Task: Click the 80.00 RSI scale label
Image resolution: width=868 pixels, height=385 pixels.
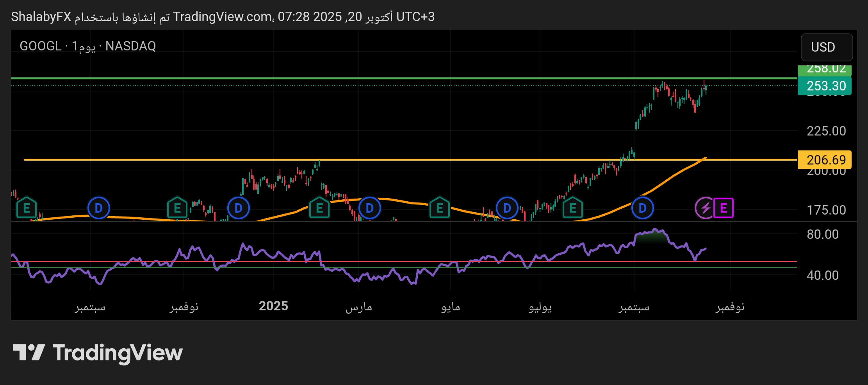Action: (822, 235)
